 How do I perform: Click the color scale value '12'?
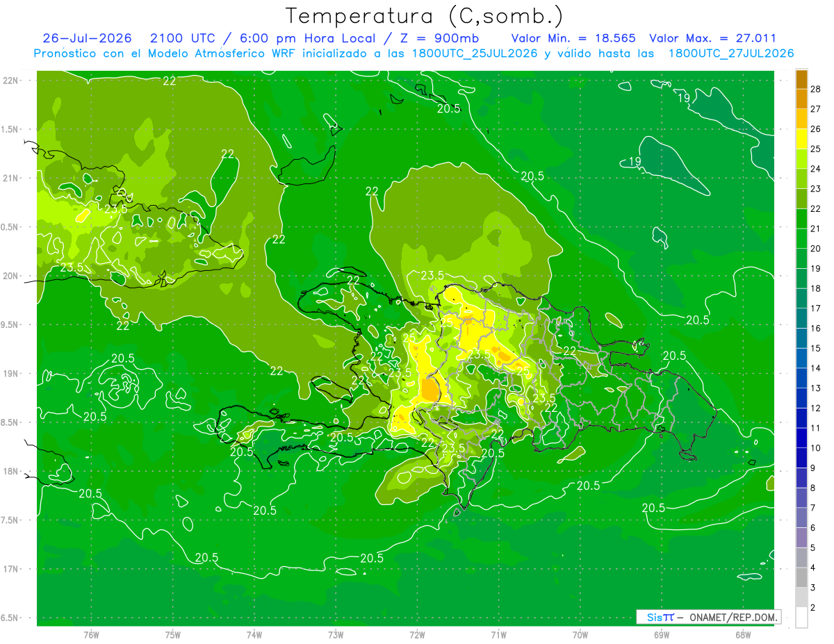pyautogui.click(x=816, y=408)
